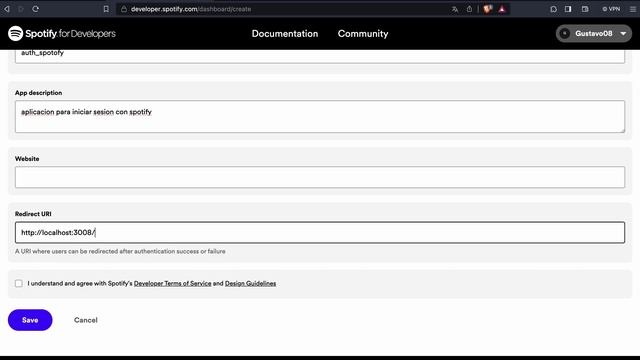Click the App description text area
This screenshot has width=640, height=360.
point(320,116)
